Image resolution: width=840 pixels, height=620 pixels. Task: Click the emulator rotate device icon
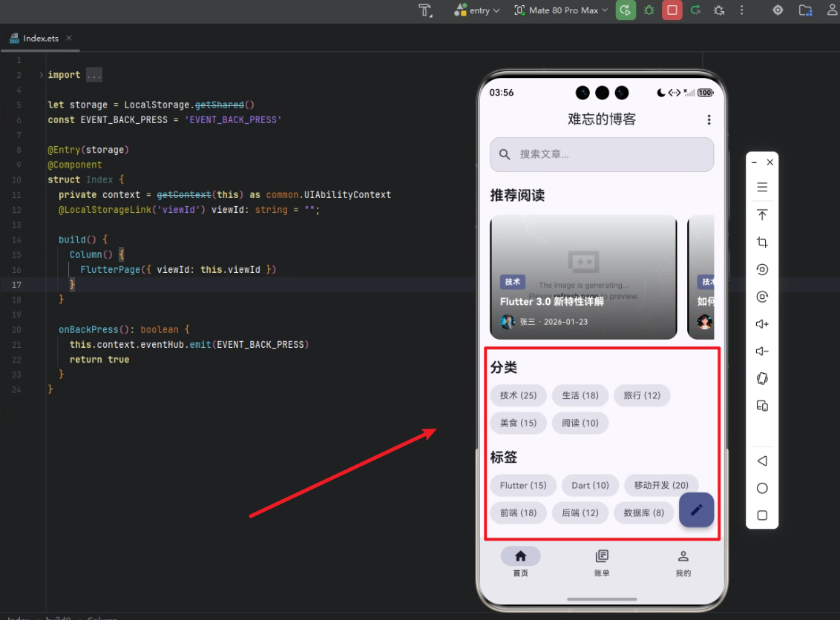[762, 378]
